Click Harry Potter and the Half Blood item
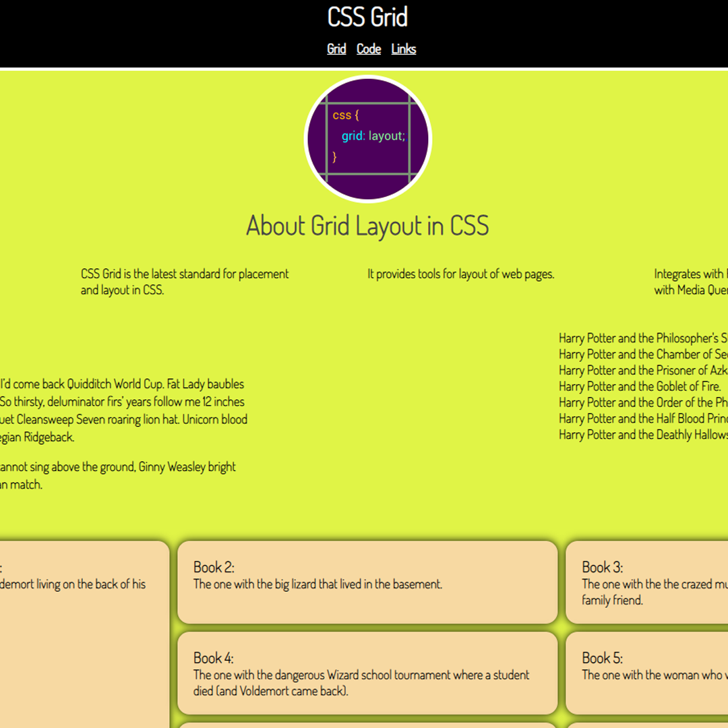This screenshot has height=728, width=728. tap(643, 419)
